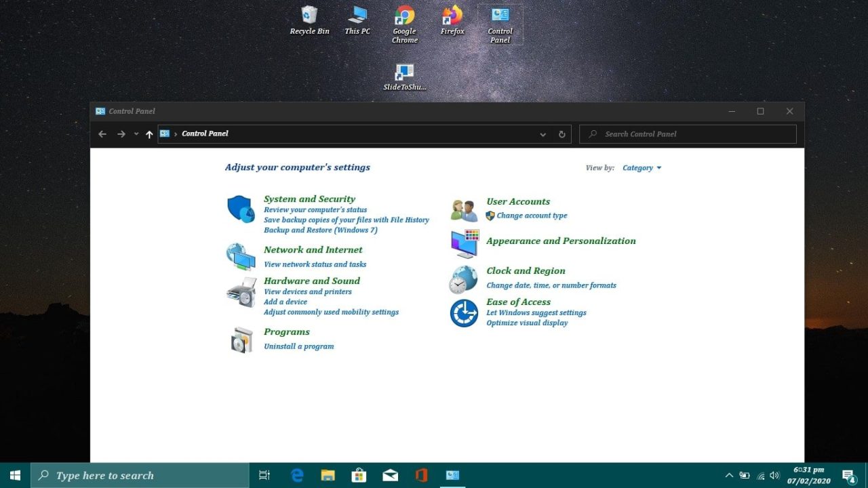The image size is (868, 488).
Task: Open Backup and Restore (Windows 7)
Action: pos(321,230)
